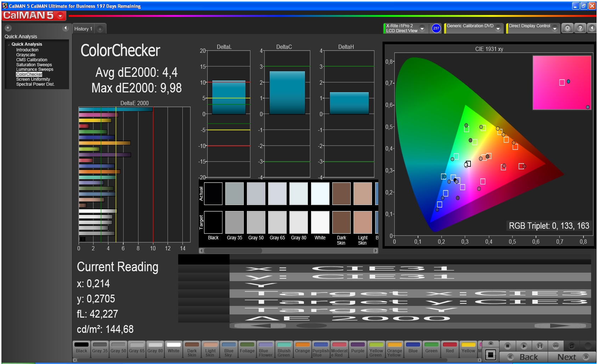Open Saturation Sweeps page

34,65
